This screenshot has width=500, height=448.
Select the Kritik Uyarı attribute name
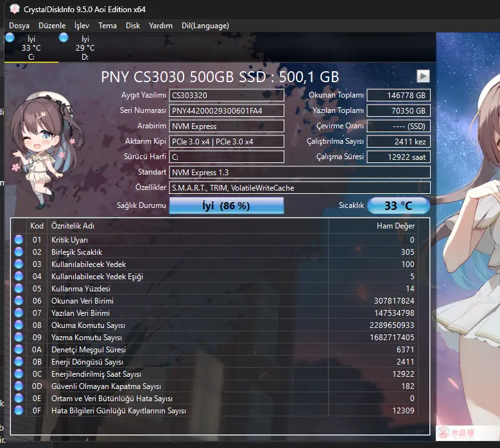coord(69,240)
